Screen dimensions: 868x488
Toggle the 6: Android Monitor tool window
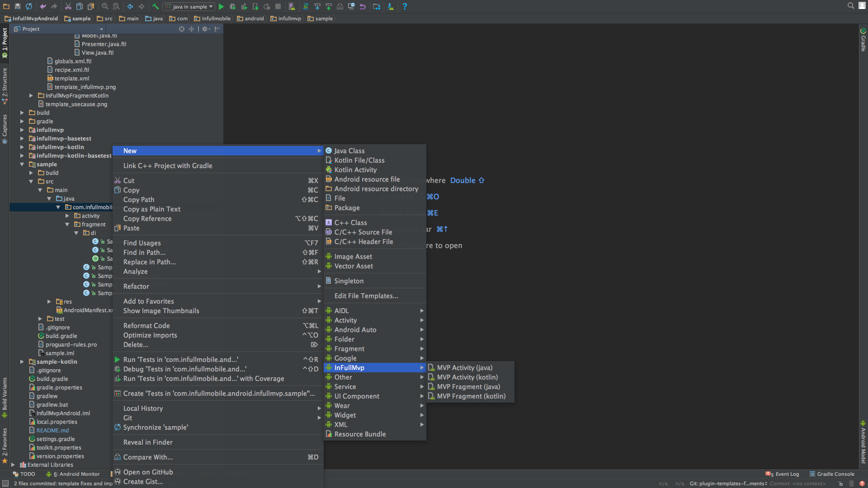pyautogui.click(x=73, y=474)
